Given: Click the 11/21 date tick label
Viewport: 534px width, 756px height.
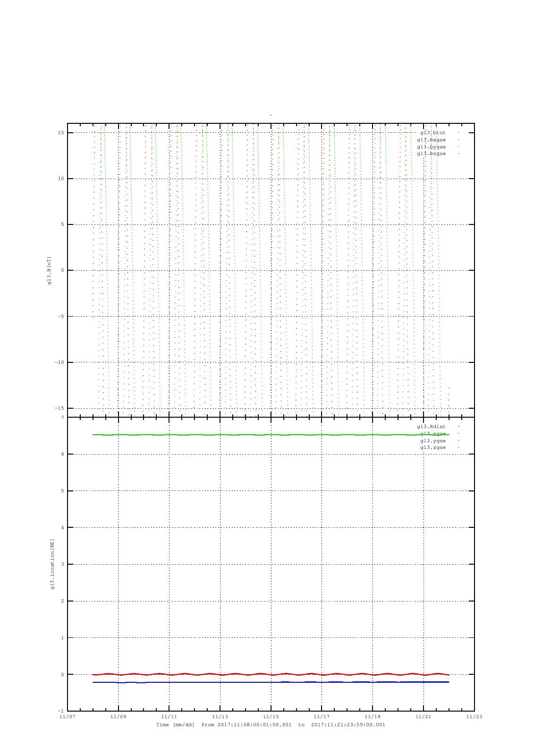Looking at the screenshot, I should [424, 717].
